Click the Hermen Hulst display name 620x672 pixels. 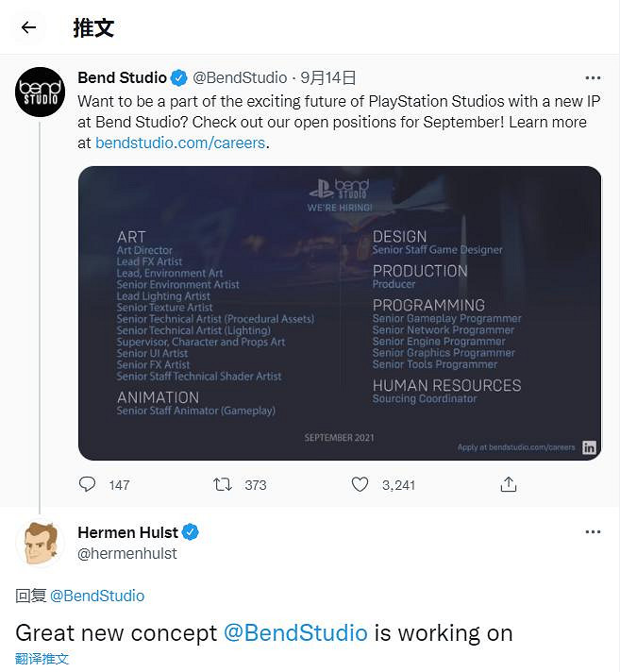click(x=127, y=532)
